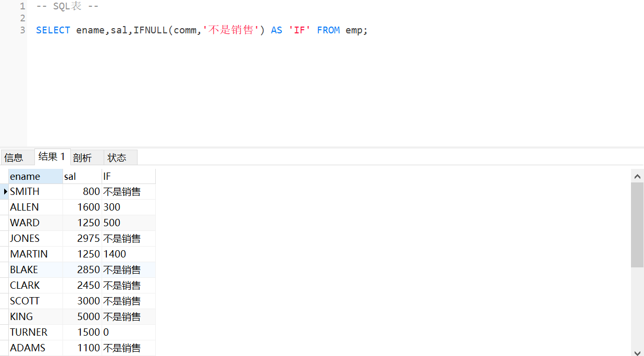Click IF value 300 in ALLEN row

tap(128, 207)
